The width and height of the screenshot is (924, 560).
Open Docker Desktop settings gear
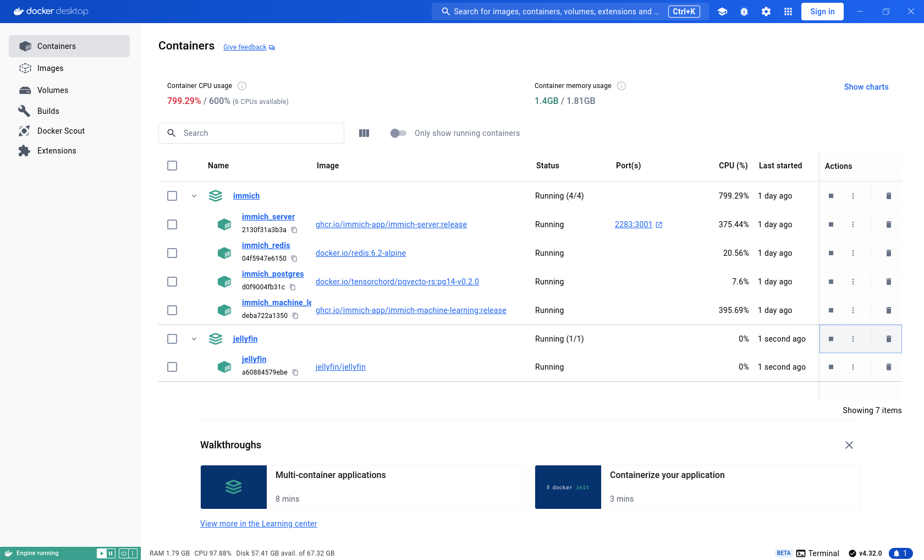(x=766, y=12)
